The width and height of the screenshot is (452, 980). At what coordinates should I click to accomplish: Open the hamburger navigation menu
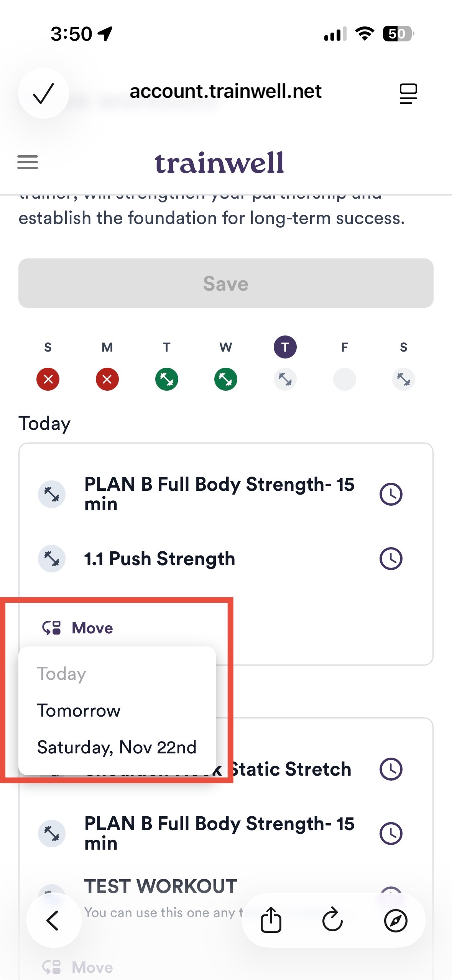(28, 162)
